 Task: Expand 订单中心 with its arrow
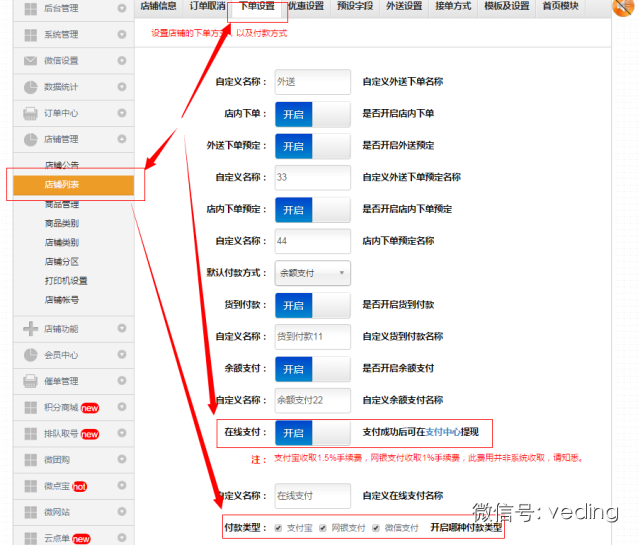[122, 113]
